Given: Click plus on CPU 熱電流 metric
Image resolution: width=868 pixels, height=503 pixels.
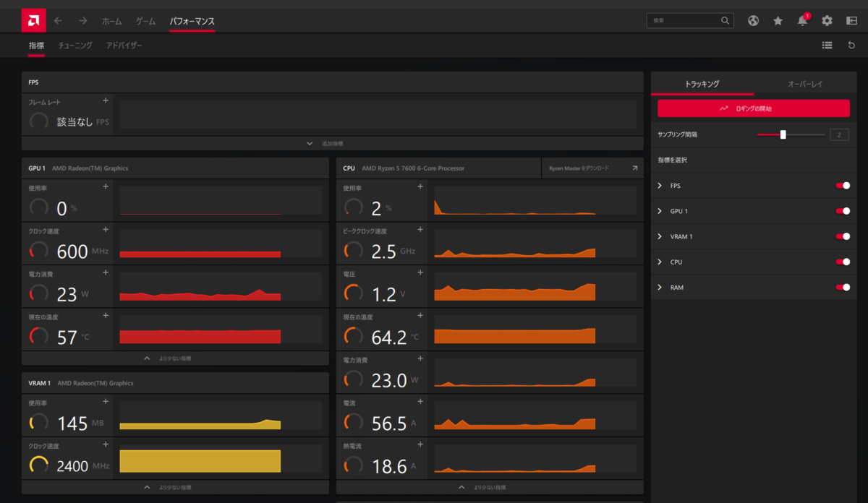Looking at the screenshot, I should click(420, 444).
